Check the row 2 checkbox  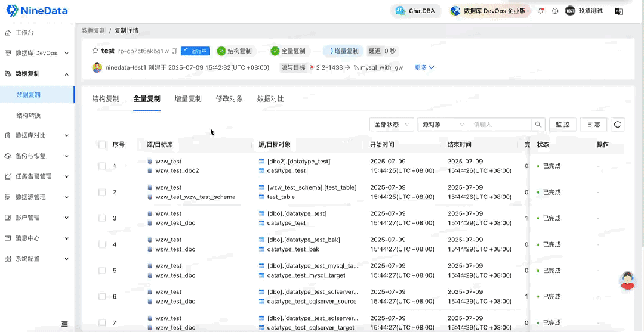[x=102, y=192]
